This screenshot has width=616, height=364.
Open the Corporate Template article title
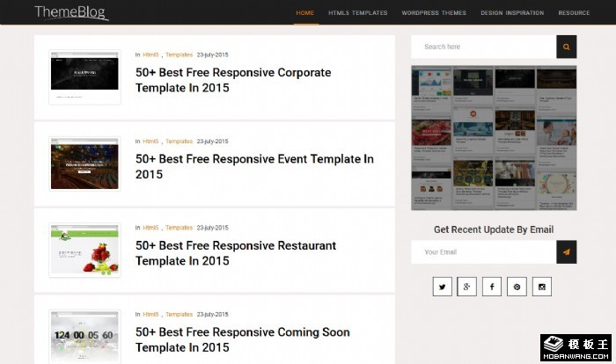[233, 80]
